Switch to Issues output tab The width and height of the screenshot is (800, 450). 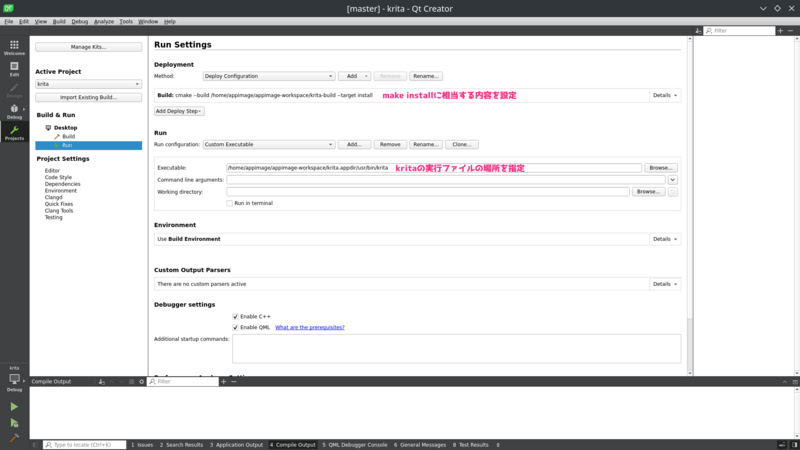(x=142, y=445)
